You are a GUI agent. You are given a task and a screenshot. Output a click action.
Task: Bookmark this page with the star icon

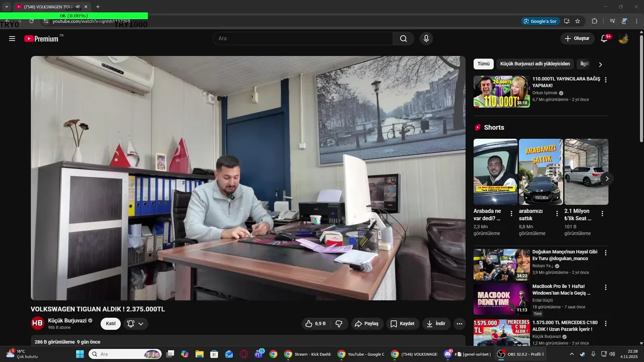[x=578, y=21]
